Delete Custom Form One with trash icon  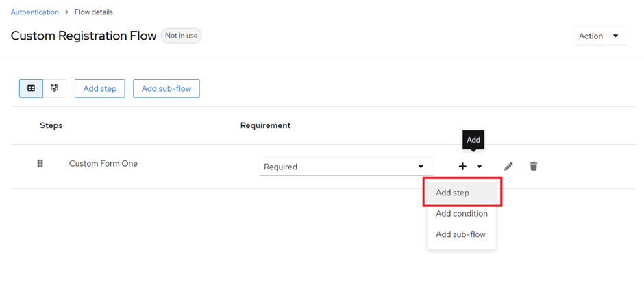[x=534, y=167]
